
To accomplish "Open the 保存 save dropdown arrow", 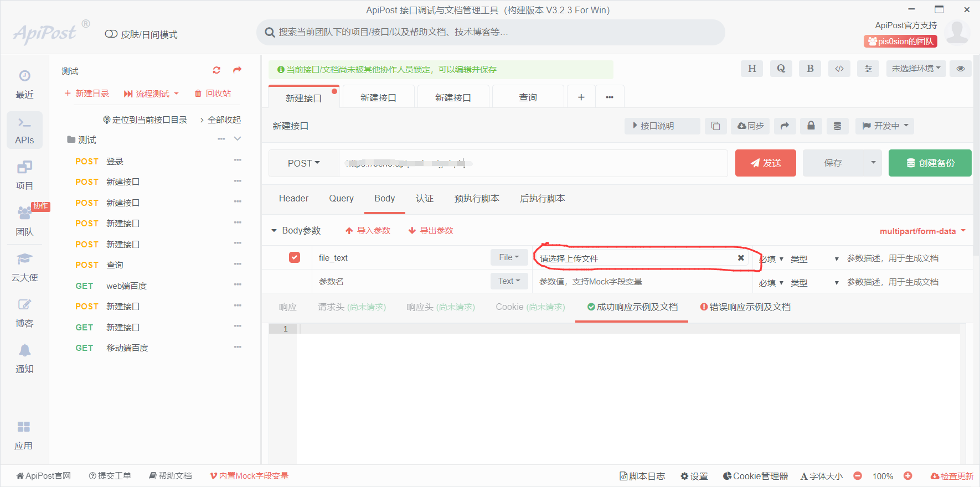I will [x=873, y=163].
